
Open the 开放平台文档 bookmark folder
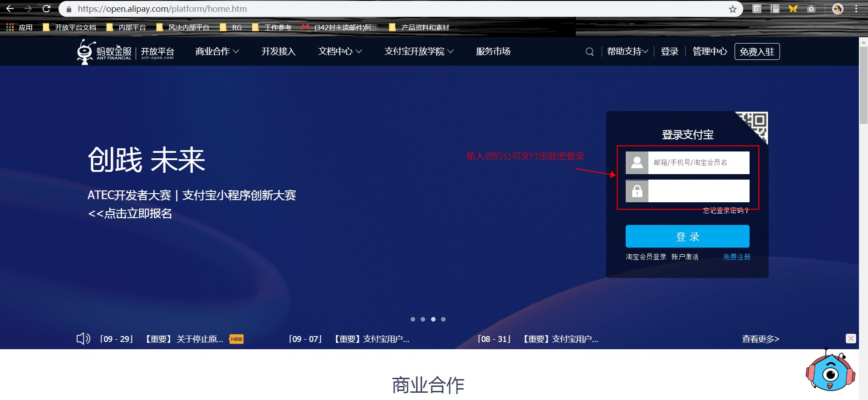pyautogui.click(x=69, y=27)
